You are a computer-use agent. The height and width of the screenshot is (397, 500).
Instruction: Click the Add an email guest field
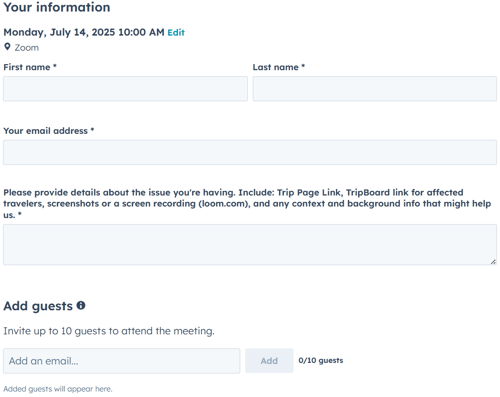(122, 361)
